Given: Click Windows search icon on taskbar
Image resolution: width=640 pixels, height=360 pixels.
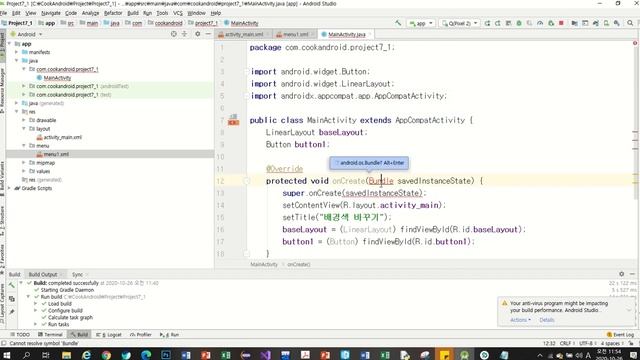Looking at the screenshot, I should 27,355.
